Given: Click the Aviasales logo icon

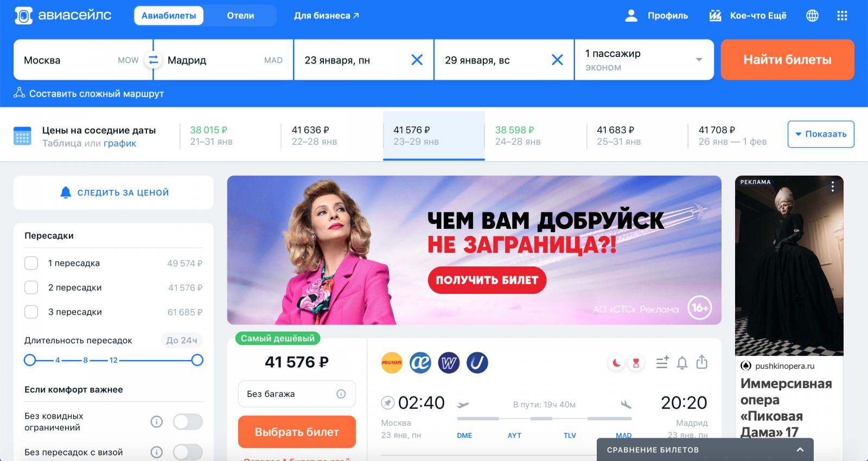Looking at the screenshot, I should coord(23,16).
